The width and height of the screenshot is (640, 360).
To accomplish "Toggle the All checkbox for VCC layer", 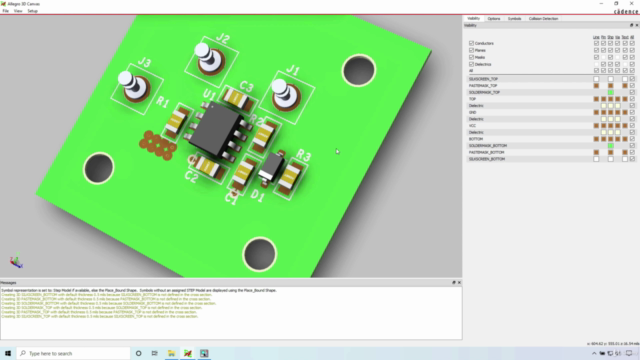I will pyautogui.click(x=632, y=126).
